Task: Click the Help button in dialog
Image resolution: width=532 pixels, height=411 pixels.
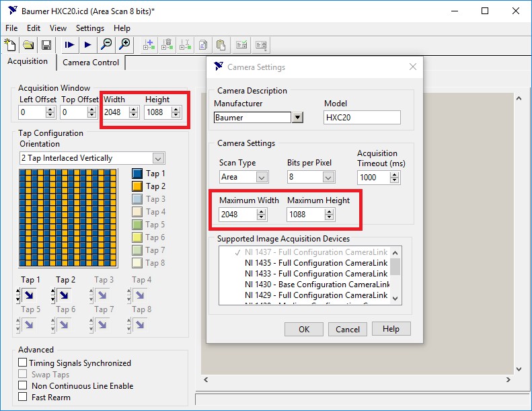Action: [391, 329]
